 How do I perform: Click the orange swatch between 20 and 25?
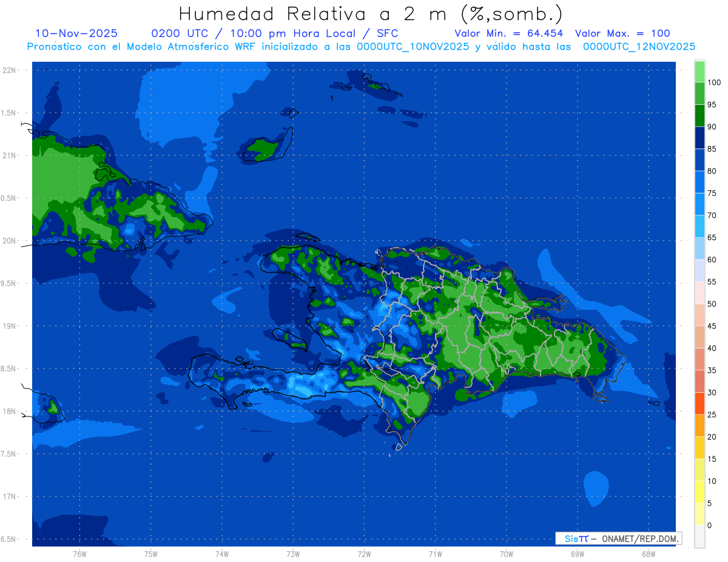point(699,425)
